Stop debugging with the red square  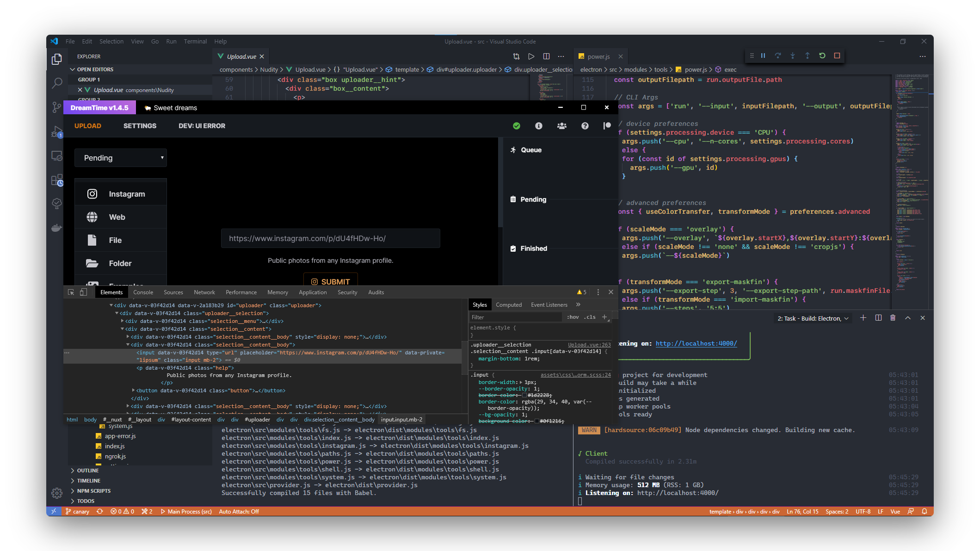pyautogui.click(x=837, y=56)
